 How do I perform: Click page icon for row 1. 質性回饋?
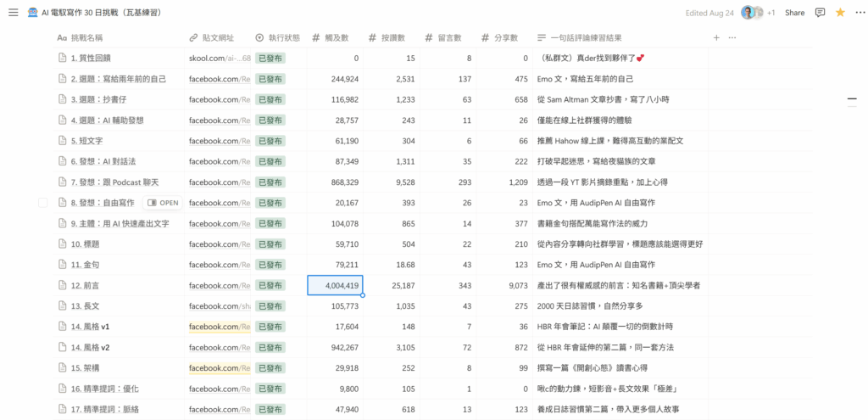click(x=63, y=59)
